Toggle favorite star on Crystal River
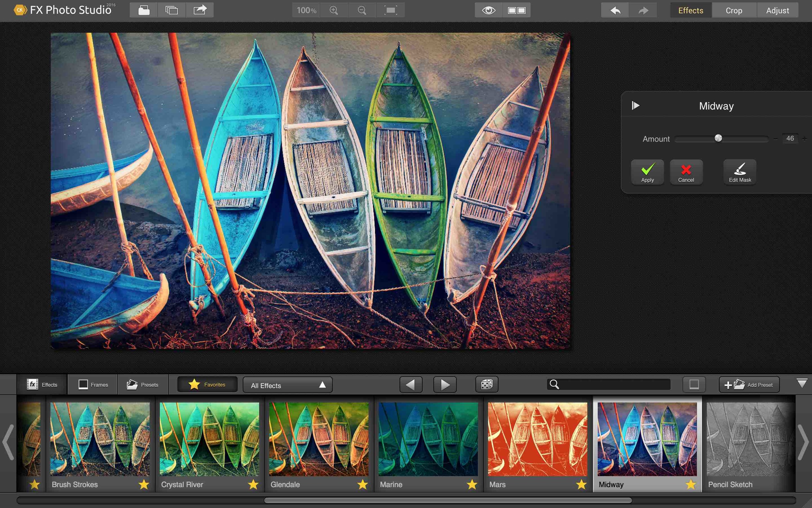Image resolution: width=812 pixels, height=508 pixels. pyautogui.click(x=253, y=484)
